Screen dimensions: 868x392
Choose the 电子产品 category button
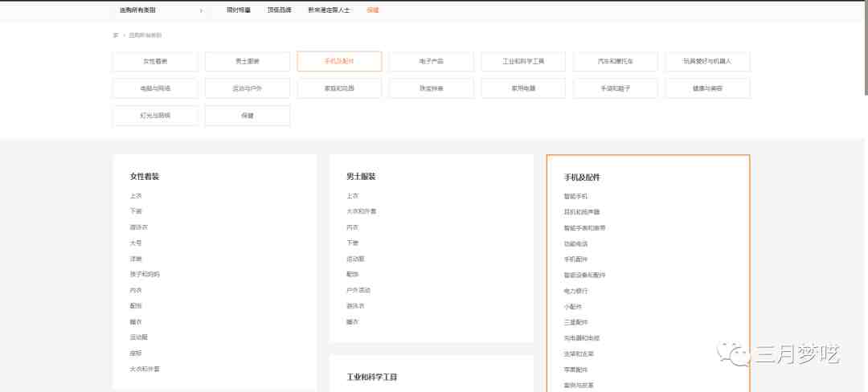(432, 61)
